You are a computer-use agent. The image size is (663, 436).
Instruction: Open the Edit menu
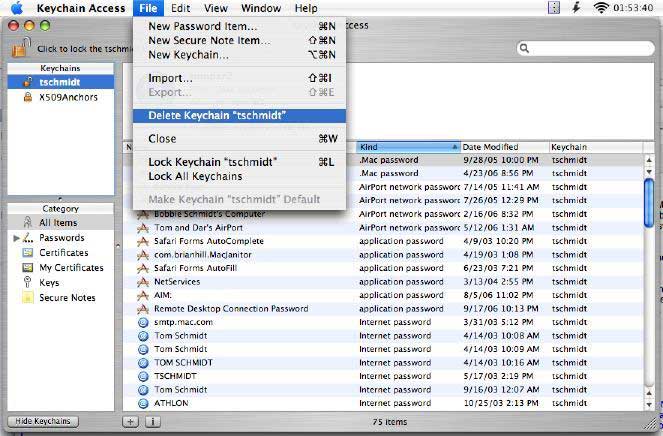[180, 8]
